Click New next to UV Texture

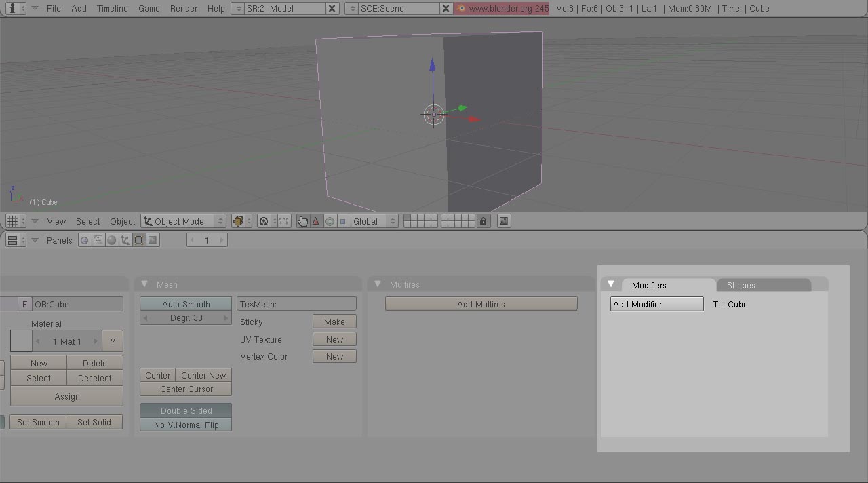334,339
